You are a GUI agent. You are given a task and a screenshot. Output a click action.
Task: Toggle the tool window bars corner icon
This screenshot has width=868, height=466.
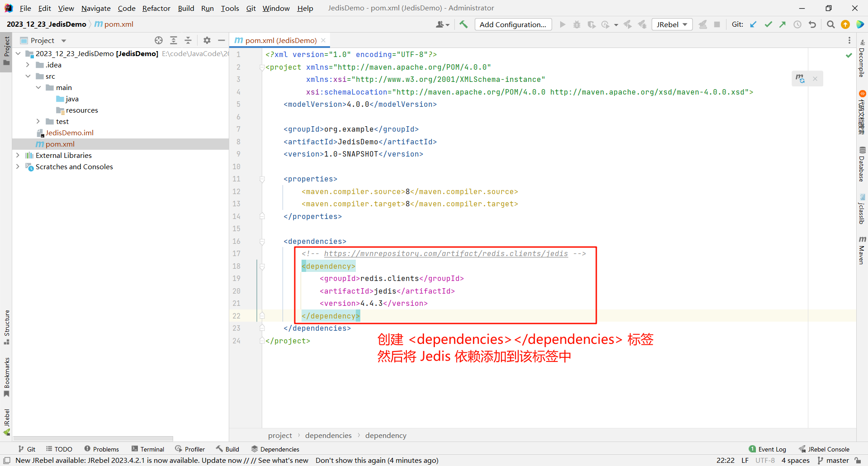7,460
